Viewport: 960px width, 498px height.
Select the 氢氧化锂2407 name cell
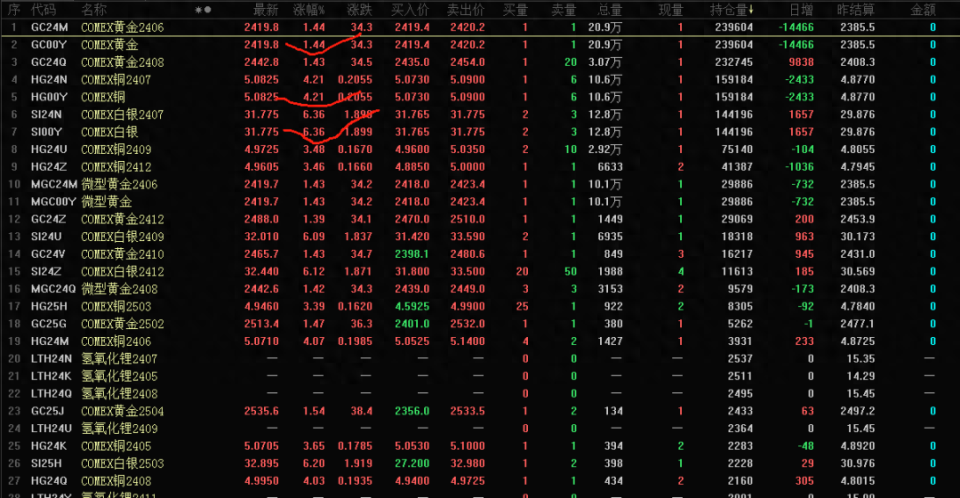click(119, 359)
